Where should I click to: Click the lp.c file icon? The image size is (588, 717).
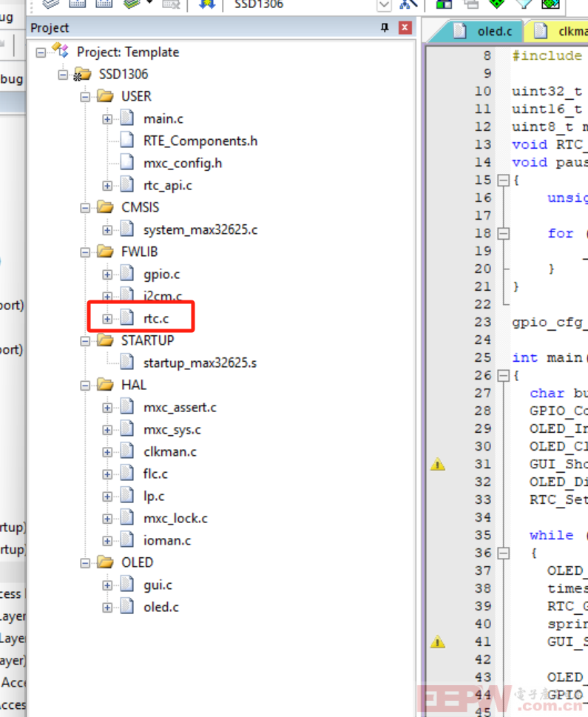127,495
